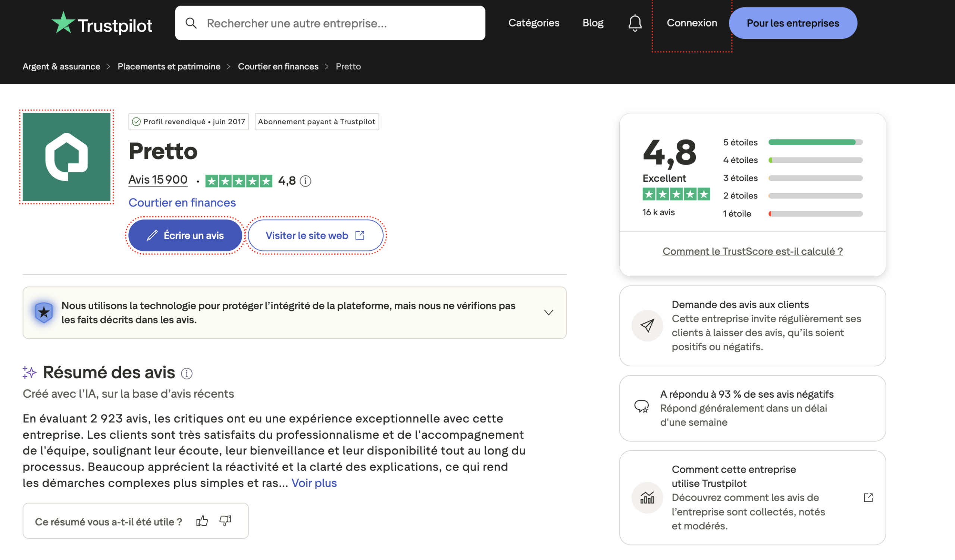Click the shield star icon in notice
The width and height of the screenshot is (955, 560).
[44, 313]
